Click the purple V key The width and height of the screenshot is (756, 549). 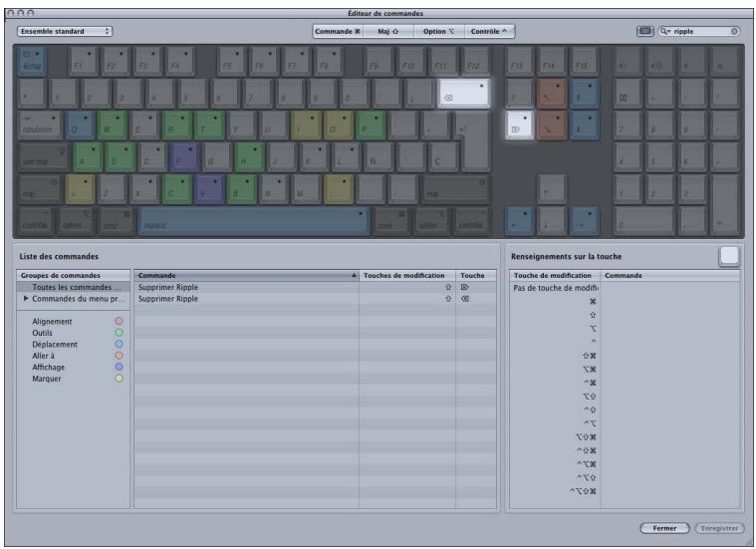[x=209, y=188]
